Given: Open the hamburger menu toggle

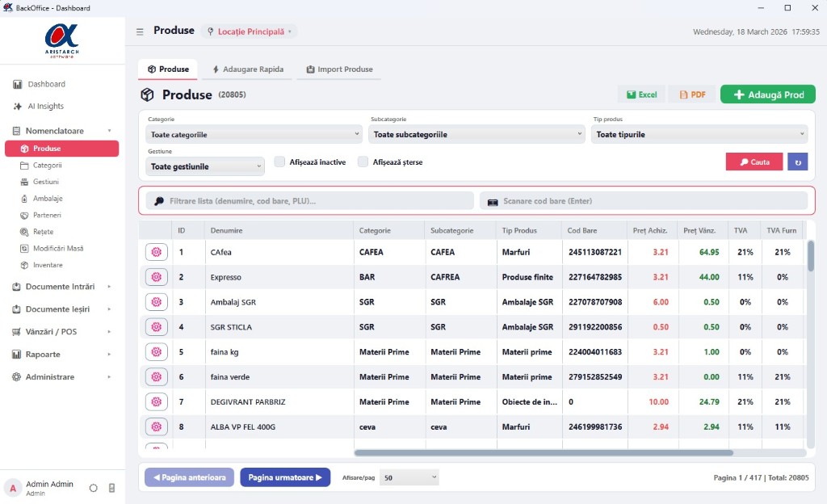Looking at the screenshot, I should click(140, 31).
